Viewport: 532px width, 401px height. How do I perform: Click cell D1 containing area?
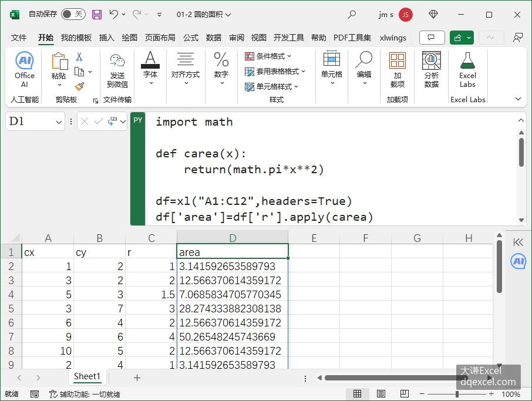click(x=233, y=252)
